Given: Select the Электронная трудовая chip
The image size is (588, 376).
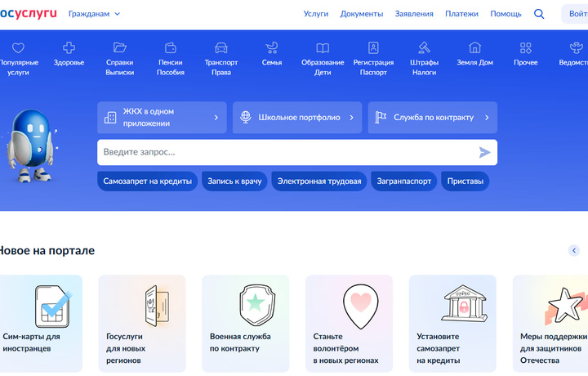Looking at the screenshot, I should 319,181.
